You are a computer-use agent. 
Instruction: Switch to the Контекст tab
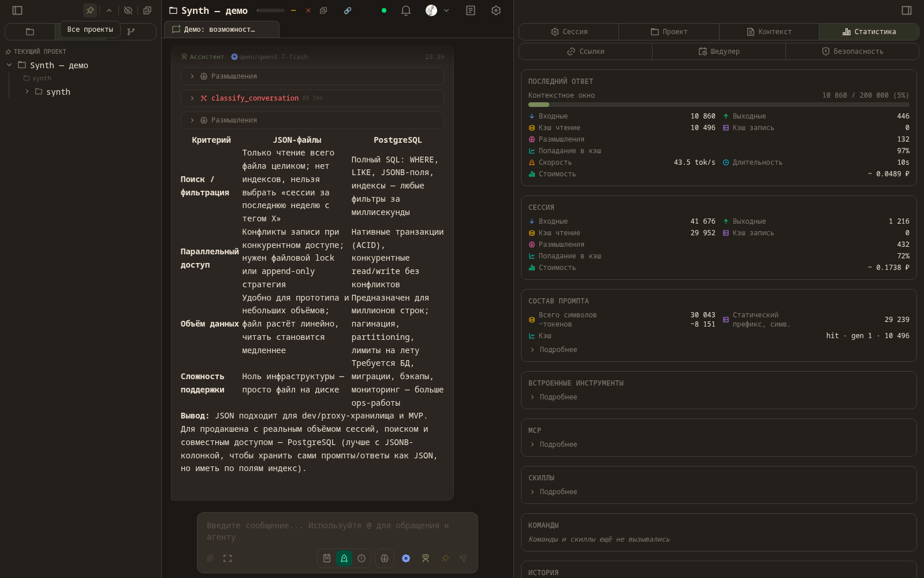click(x=769, y=32)
